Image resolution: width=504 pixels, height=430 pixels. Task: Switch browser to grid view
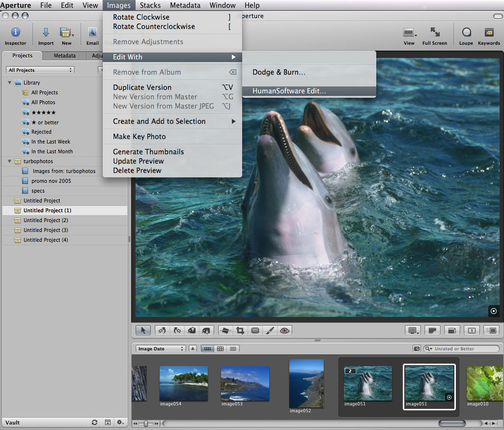[221, 349]
